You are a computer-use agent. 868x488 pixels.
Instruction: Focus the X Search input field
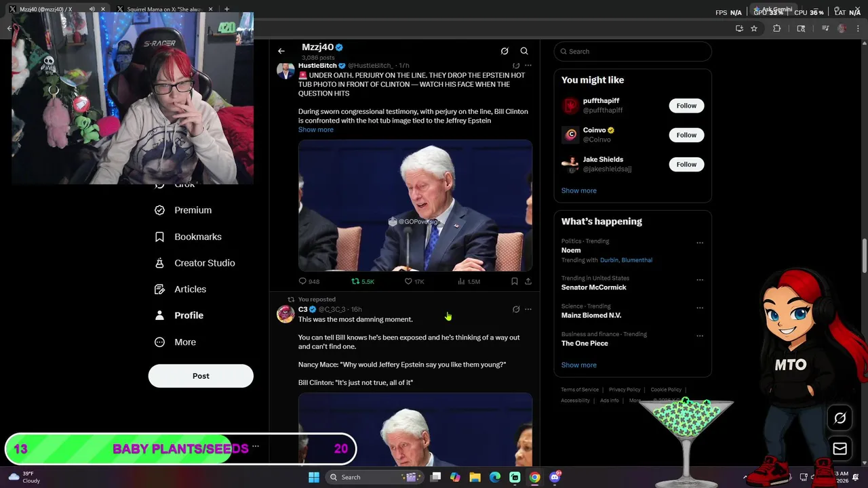point(633,52)
